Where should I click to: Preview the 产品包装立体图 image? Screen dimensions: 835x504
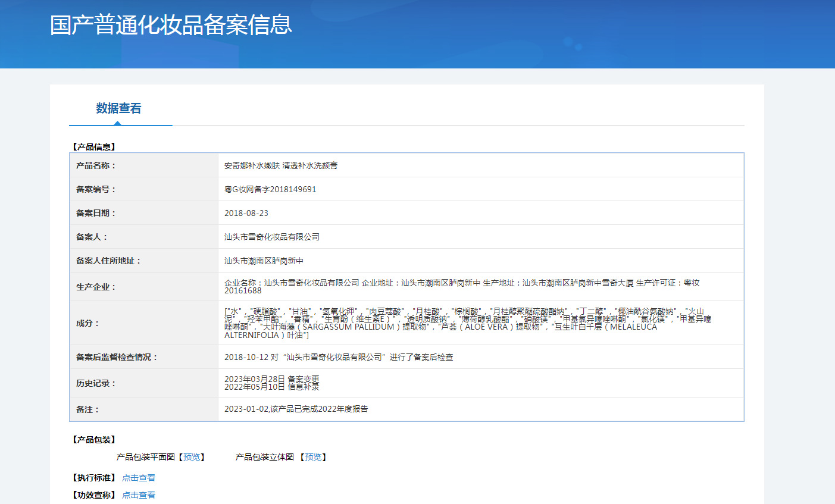[314, 457]
